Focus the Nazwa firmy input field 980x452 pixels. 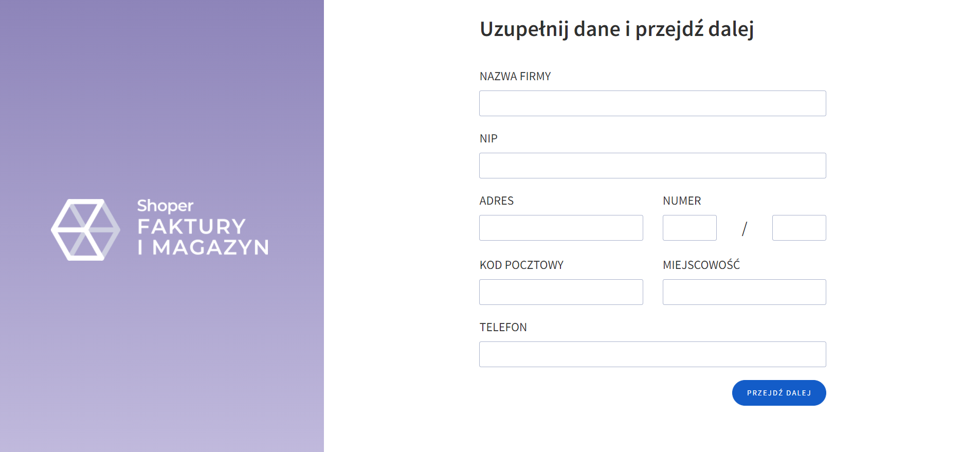click(x=652, y=103)
